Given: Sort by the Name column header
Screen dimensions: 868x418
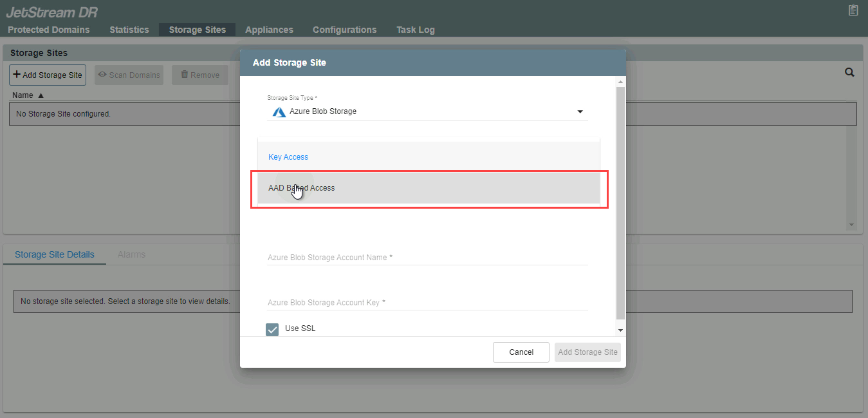Looking at the screenshot, I should click(28, 95).
